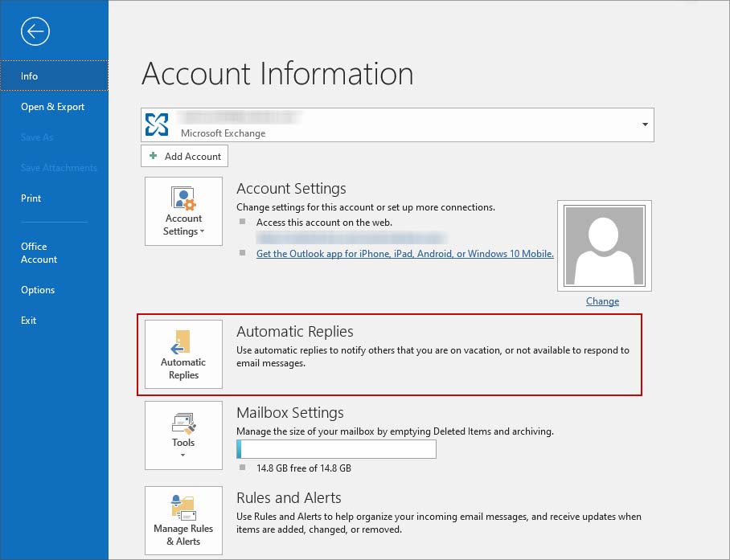
Task: Click the Rules and Alerts heading
Action: pos(289,497)
